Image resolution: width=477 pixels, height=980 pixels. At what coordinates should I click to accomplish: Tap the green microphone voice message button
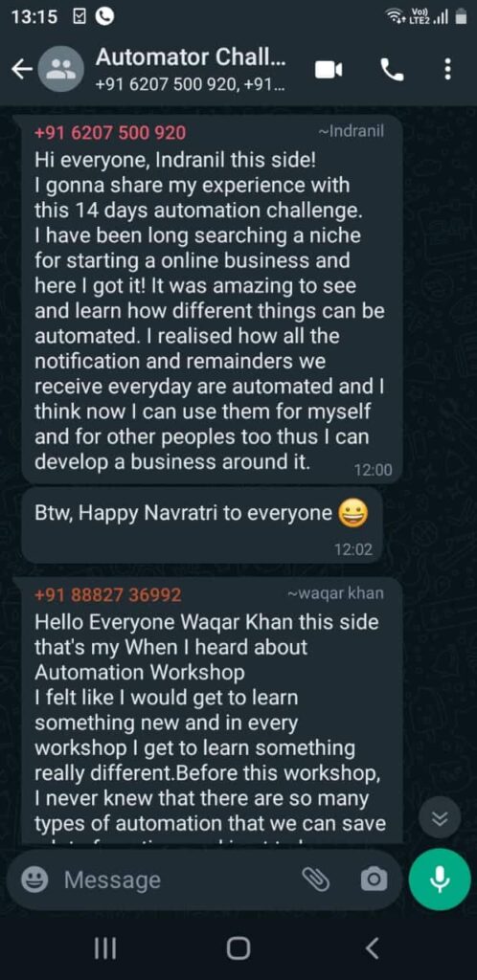coord(440,880)
